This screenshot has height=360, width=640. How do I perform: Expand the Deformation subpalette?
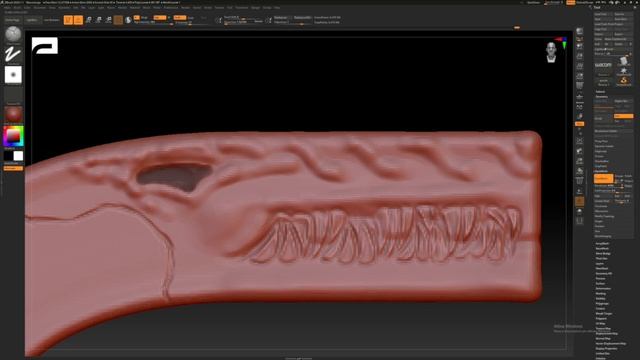point(603,289)
